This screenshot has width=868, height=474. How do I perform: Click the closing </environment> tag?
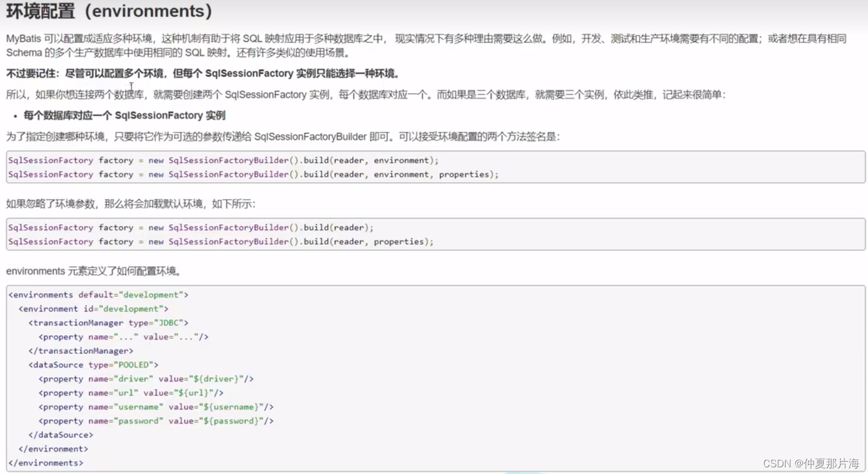[x=53, y=449]
